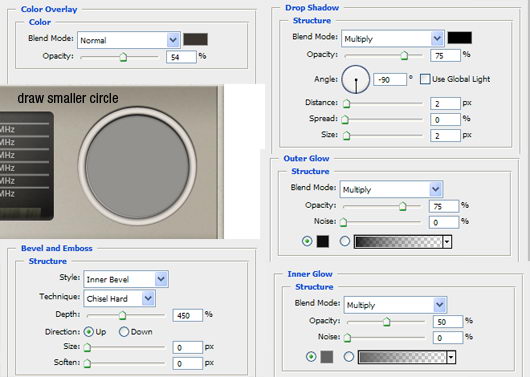Click the Bevel Size value field

coord(188,348)
